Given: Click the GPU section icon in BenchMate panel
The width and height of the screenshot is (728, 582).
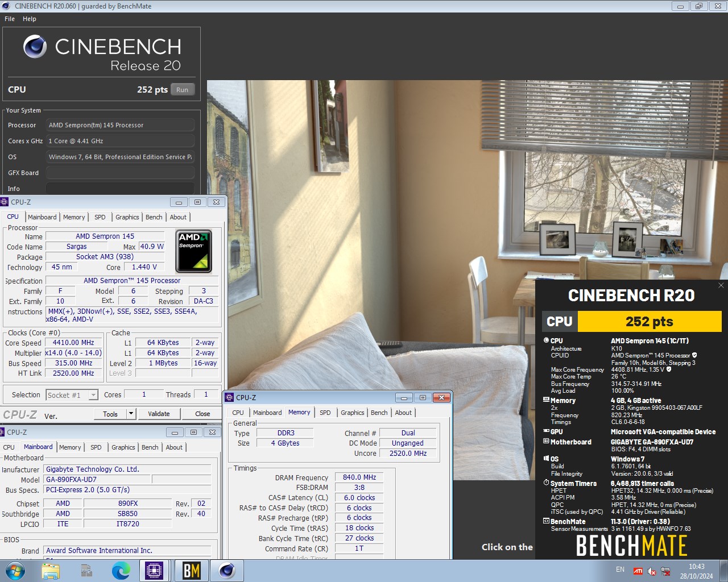Looking at the screenshot, I should point(546,431).
